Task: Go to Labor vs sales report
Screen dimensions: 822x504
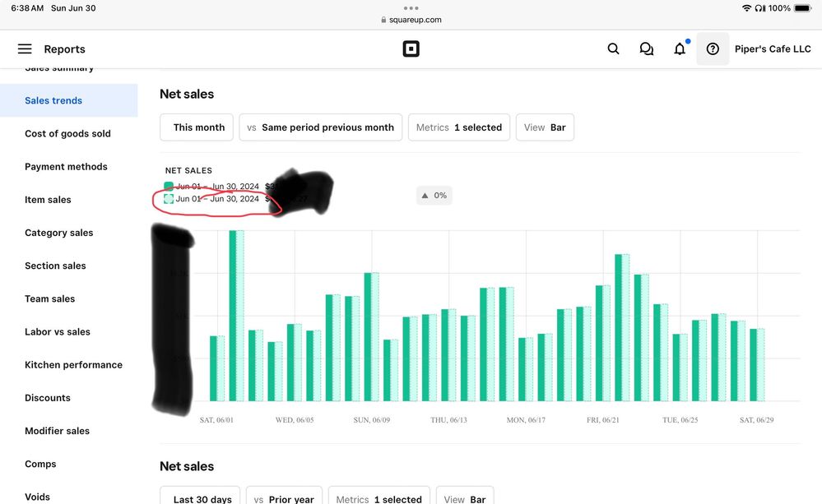Action: point(58,332)
